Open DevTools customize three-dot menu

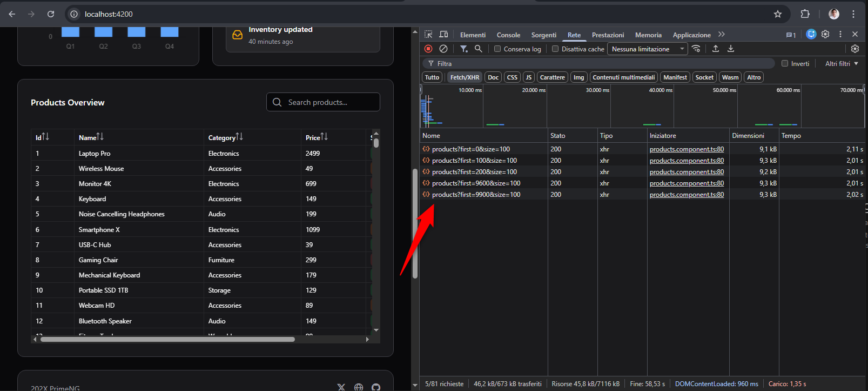tap(840, 34)
